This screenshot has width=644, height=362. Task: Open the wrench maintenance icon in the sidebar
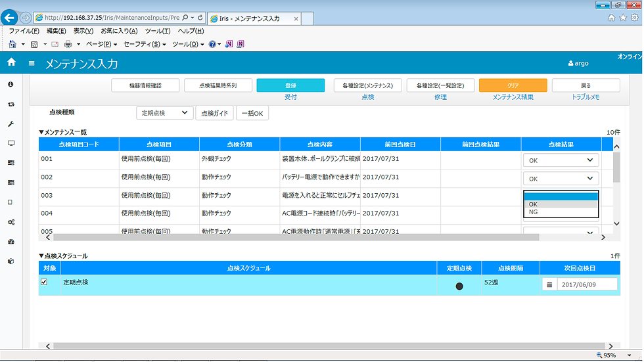pyautogui.click(x=11, y=124)
